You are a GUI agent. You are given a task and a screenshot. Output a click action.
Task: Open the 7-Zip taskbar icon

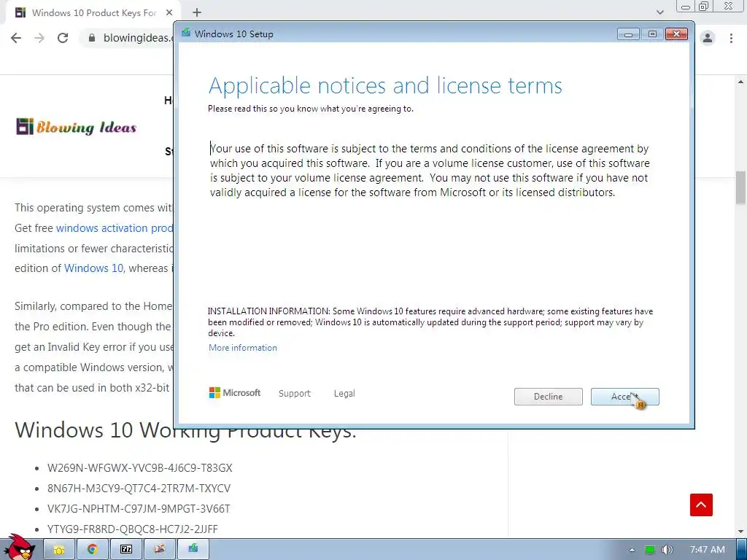125,550
